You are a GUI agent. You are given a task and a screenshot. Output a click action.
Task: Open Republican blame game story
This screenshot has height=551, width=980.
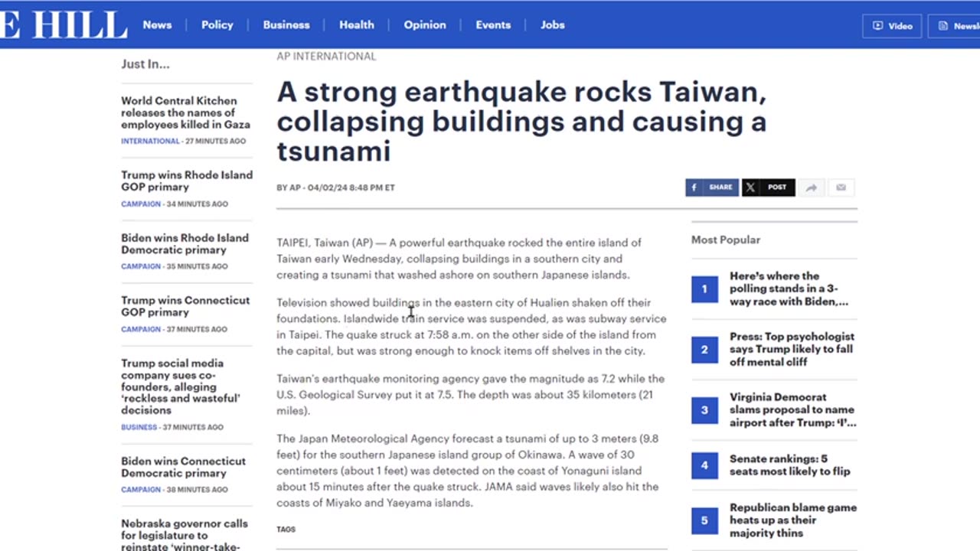tap(793, 520)
